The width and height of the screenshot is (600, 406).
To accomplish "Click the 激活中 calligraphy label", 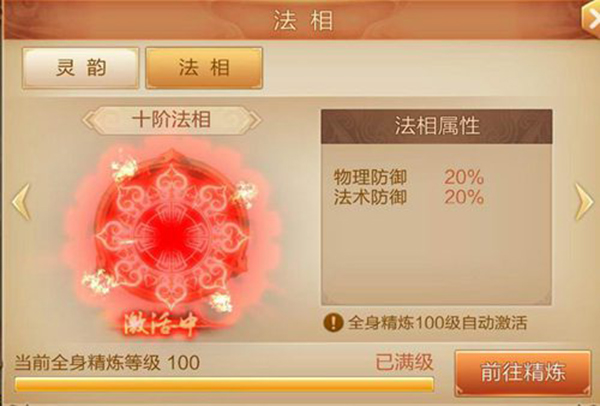I will [160, 326].
